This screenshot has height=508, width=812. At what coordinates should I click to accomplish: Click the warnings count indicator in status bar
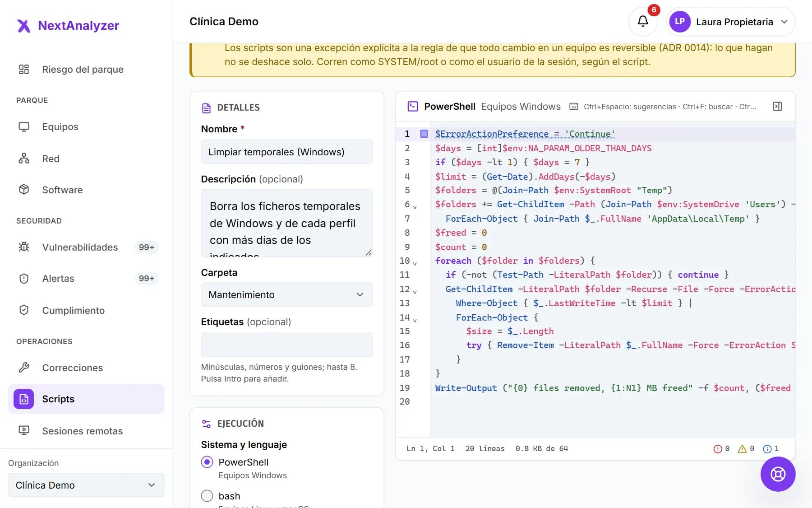coord(746,448)
